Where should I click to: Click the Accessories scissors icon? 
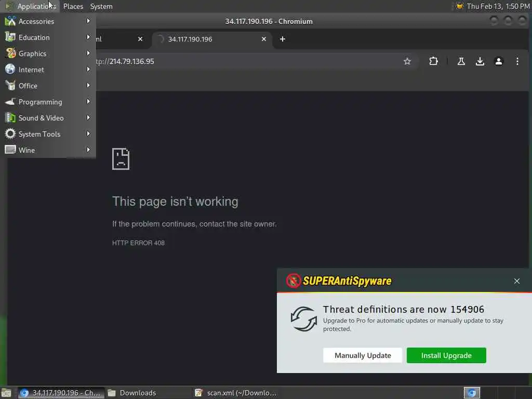click(10, 21)
